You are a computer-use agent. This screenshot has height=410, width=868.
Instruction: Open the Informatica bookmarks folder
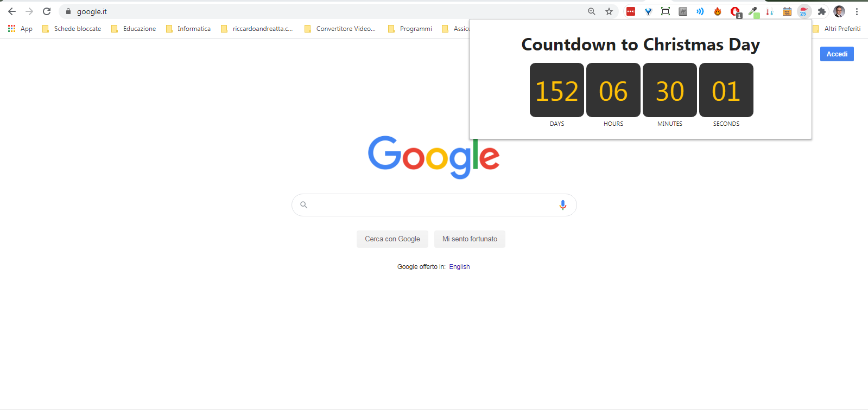coord(188,29)
